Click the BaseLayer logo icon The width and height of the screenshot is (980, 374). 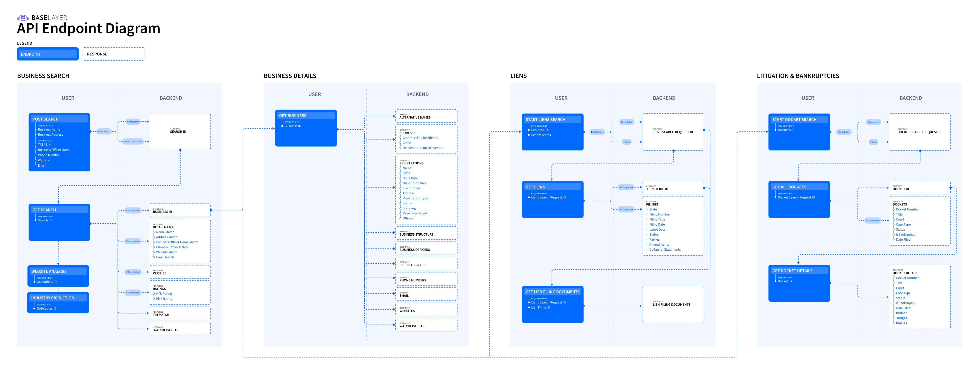pyautogui.click(x=23, y=17)
